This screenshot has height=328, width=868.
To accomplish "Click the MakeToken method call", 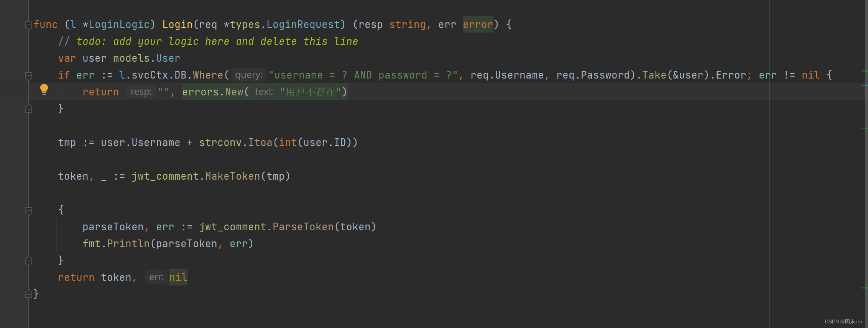I will (233, 176).
